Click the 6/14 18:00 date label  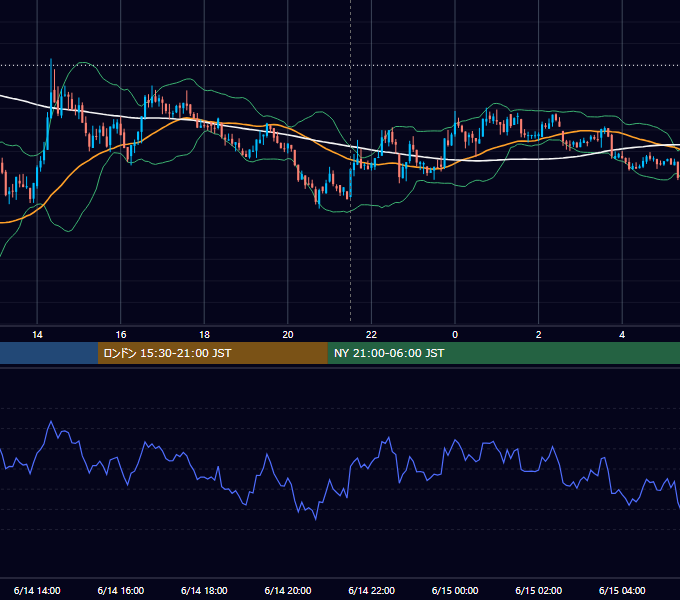click(x=204, y=590)
